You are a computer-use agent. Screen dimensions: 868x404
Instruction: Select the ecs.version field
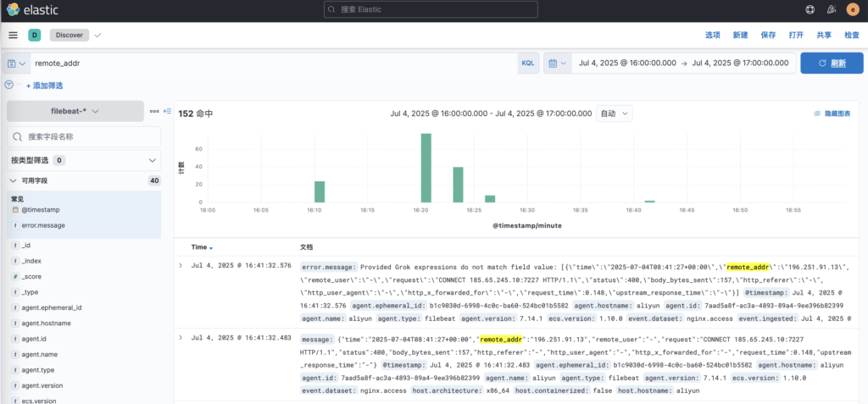click(39, 401)
